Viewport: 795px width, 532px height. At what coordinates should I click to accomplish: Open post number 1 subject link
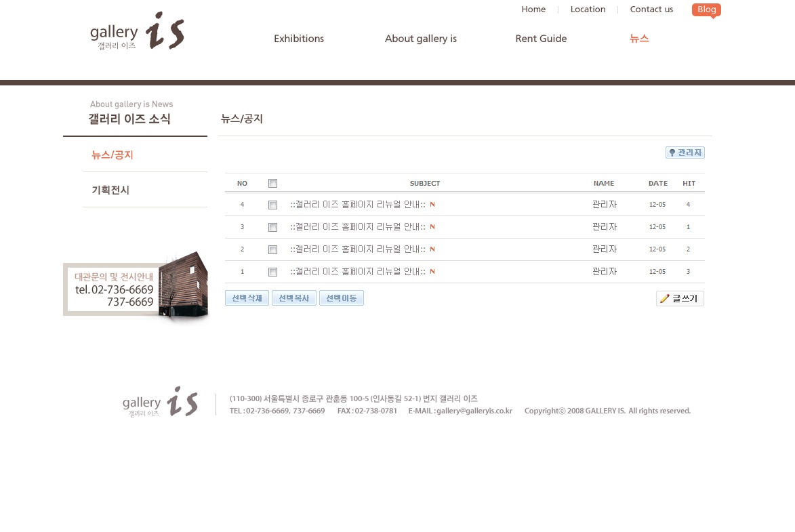click(358, 271)
